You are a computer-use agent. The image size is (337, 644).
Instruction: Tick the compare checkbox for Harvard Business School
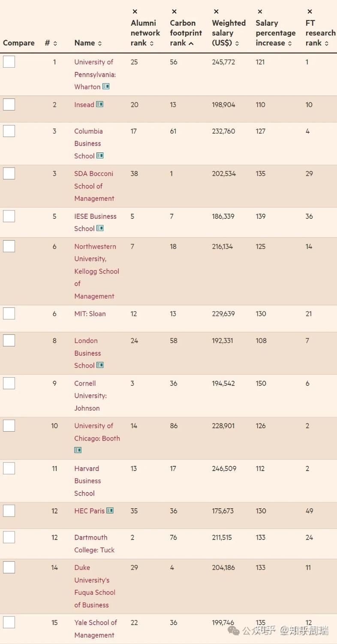[9, 468]
